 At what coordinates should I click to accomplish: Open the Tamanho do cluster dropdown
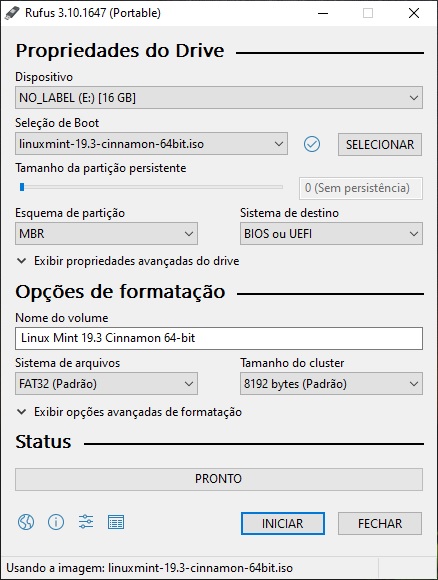[331, 384]
